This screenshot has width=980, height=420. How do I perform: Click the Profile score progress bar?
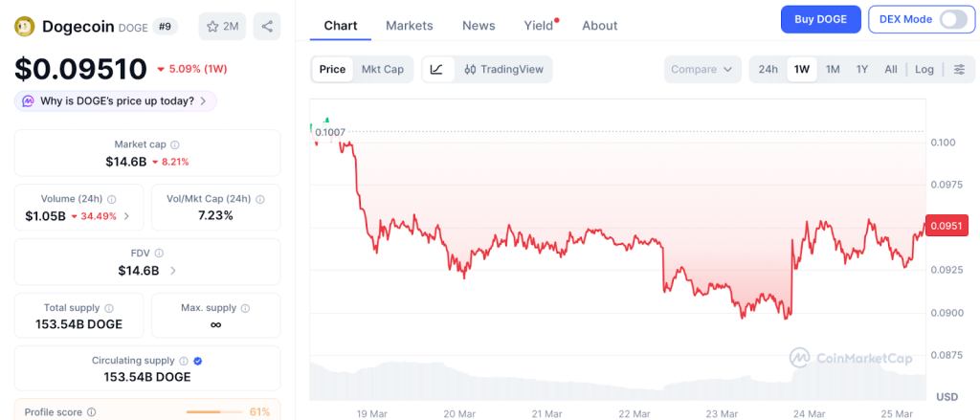pyautogui.click(x=212, y=411)
